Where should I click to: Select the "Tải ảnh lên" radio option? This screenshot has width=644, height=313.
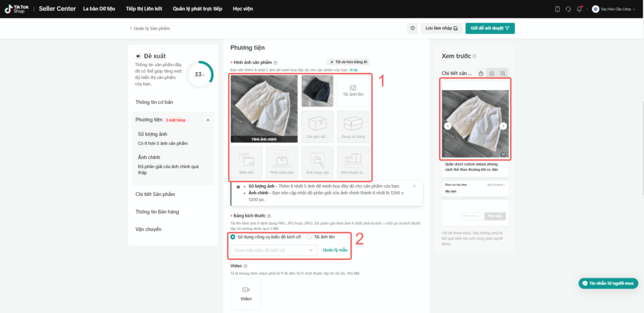tap(309, 237)
